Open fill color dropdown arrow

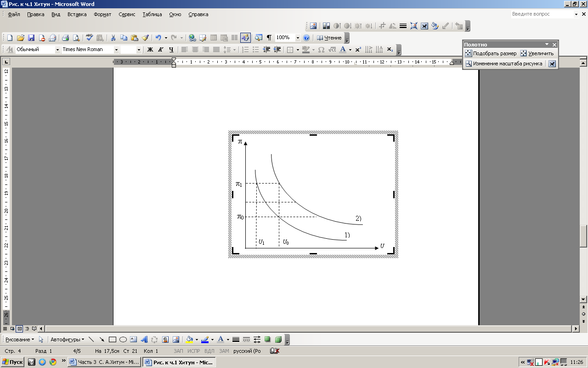click(x=196, y=339)
